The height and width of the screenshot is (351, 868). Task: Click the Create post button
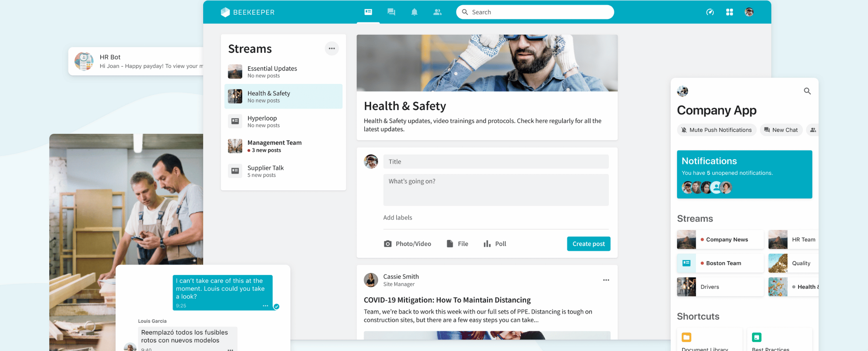tap(588, 244)
